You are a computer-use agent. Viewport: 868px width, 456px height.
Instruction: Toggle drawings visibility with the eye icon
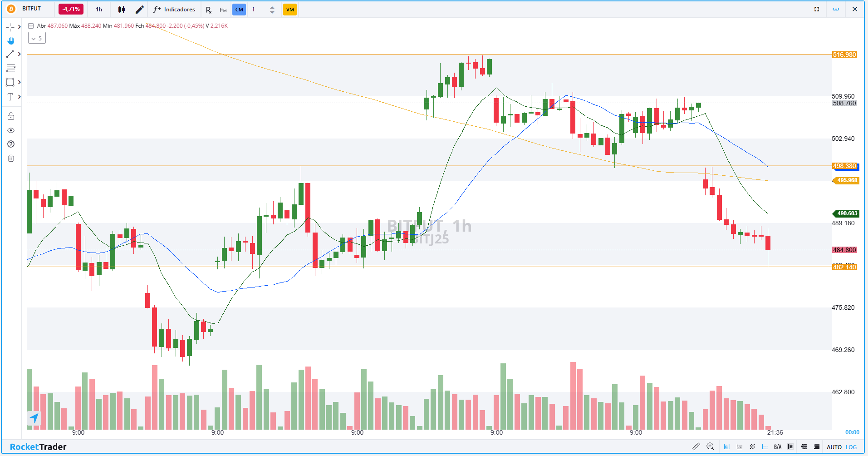tap(11, 131)
